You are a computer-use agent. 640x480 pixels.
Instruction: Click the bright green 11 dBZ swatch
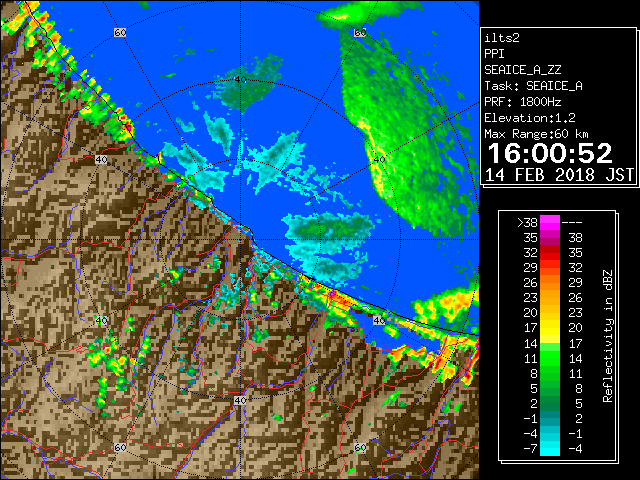point(550,358)
